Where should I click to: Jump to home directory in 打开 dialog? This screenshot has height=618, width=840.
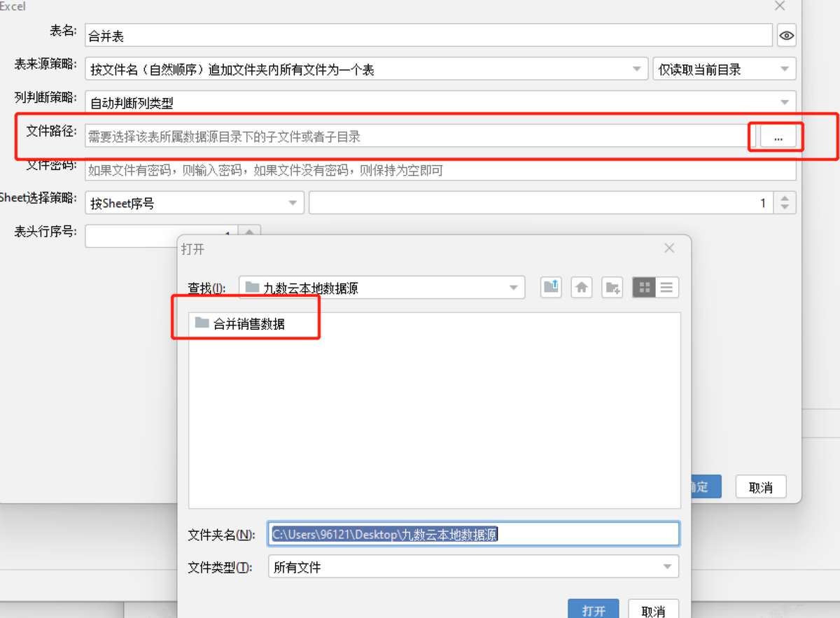[x=582, y=287]
